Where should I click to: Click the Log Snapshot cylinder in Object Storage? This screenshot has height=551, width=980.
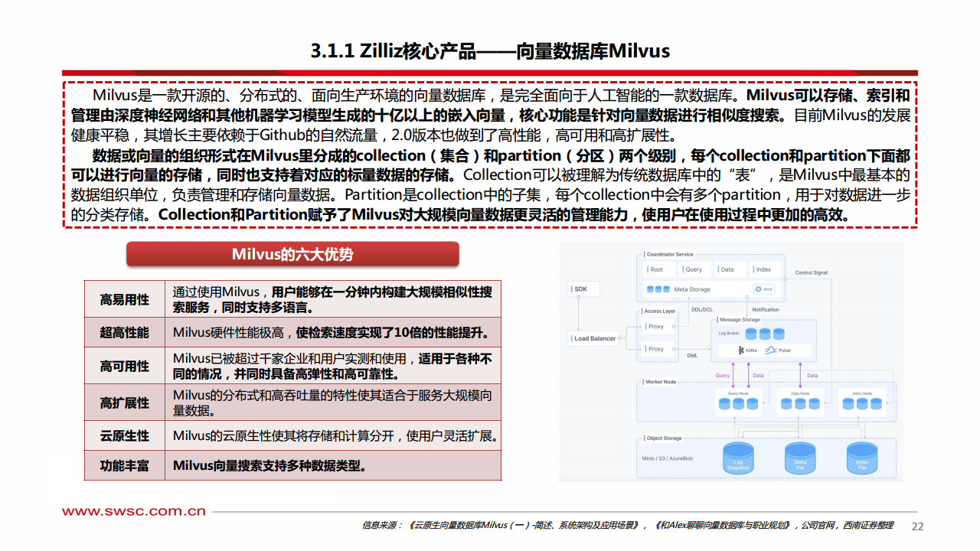(738, 458)
